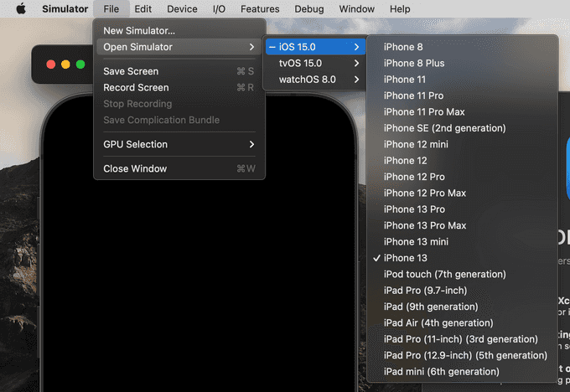Open the Edit menu

coord(142,8)
